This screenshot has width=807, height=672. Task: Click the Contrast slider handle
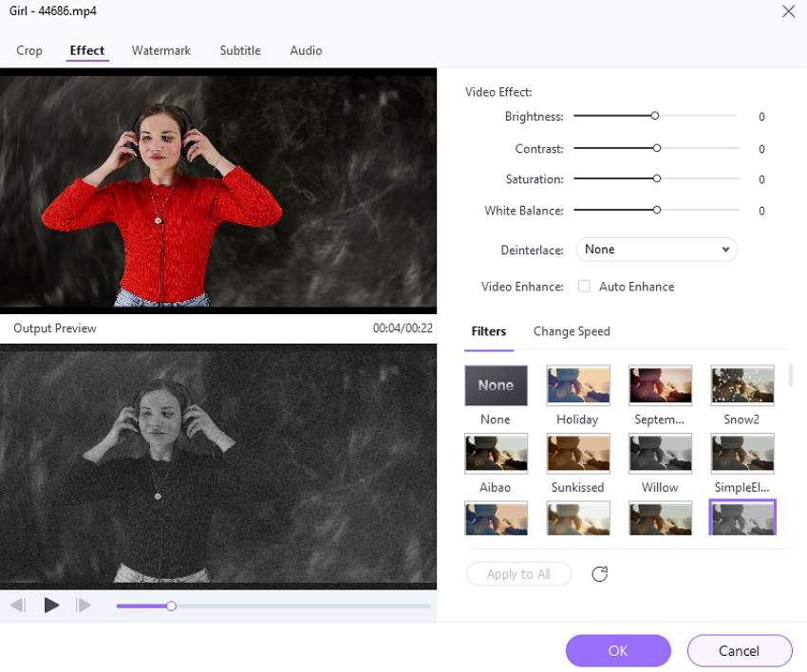click(x=657, y=148)
